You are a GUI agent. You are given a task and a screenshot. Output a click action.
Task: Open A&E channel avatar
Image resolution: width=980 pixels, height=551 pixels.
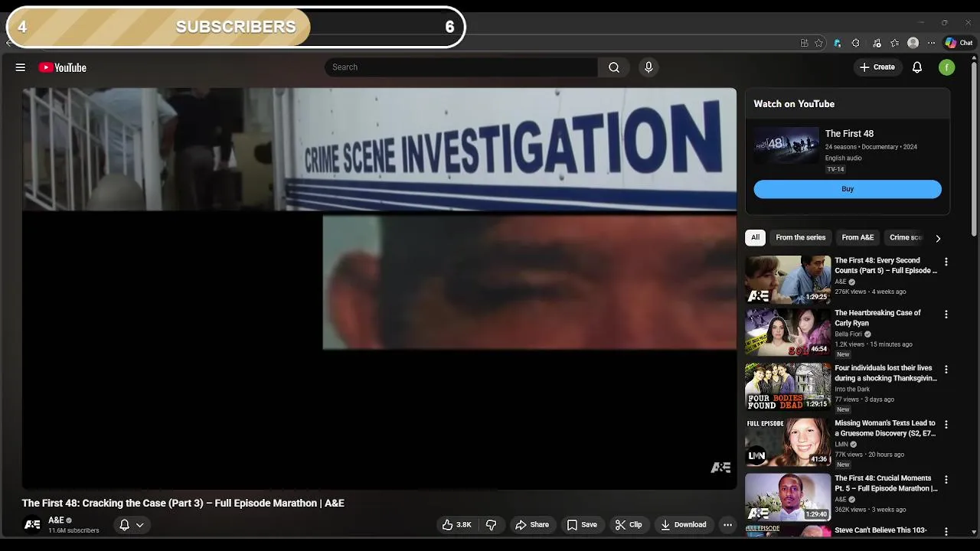(x=32, y=525)
